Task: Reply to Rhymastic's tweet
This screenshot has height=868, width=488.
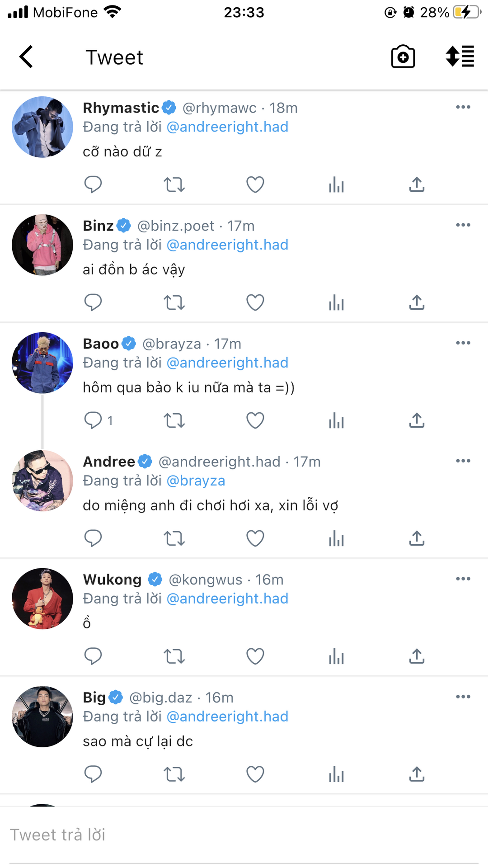Action: click(93, 184)
